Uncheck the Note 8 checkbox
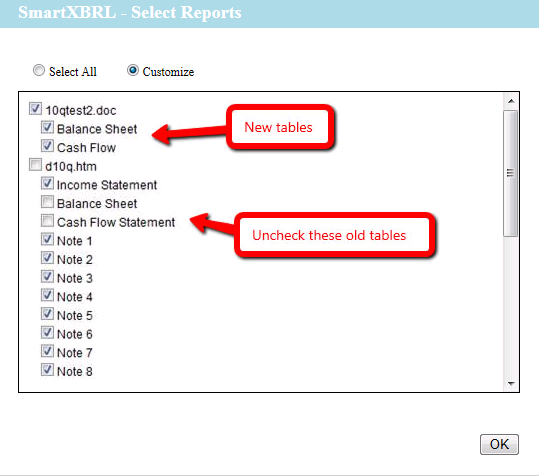This screenshot has height=476, width=539. click(47, 370)
